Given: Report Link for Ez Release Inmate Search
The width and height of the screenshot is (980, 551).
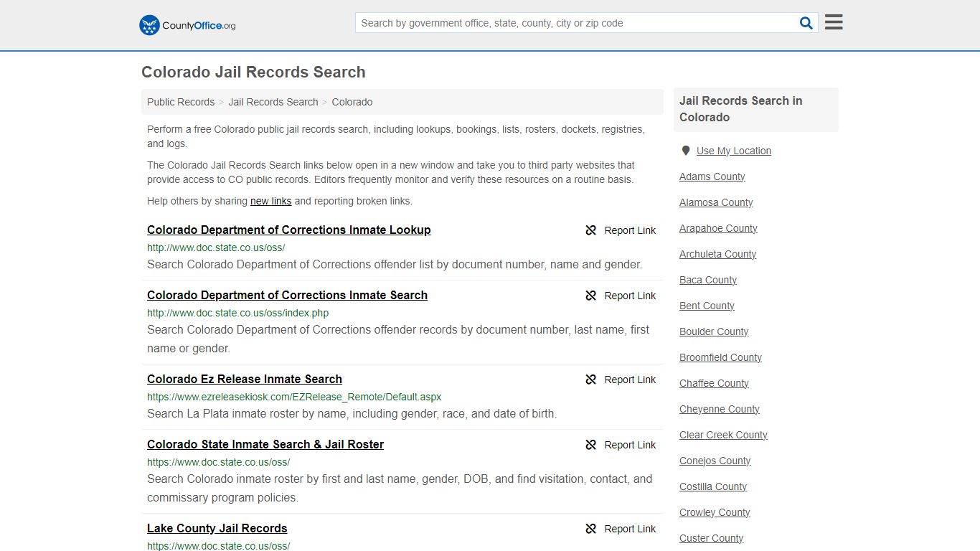Looking at the screenshot, I should (x=630, y=380).
